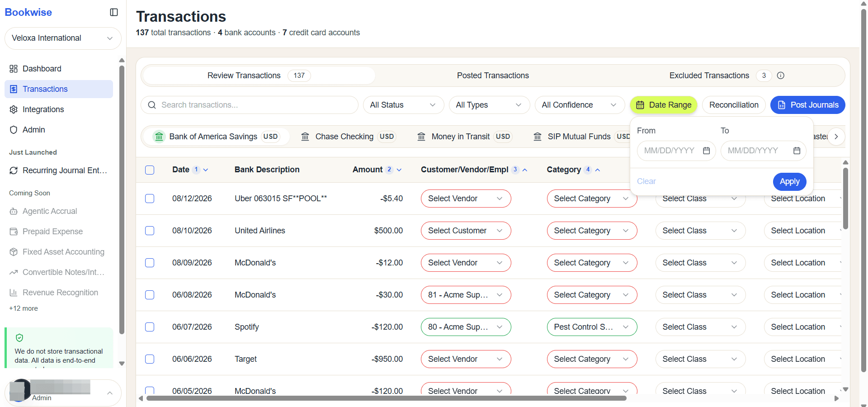
Task: Click the Apply date range button
Action: (789, 182)
